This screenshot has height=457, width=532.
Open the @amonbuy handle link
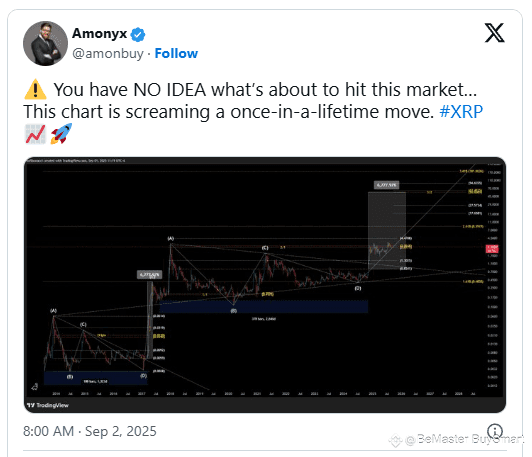click(x=108, y=54)
